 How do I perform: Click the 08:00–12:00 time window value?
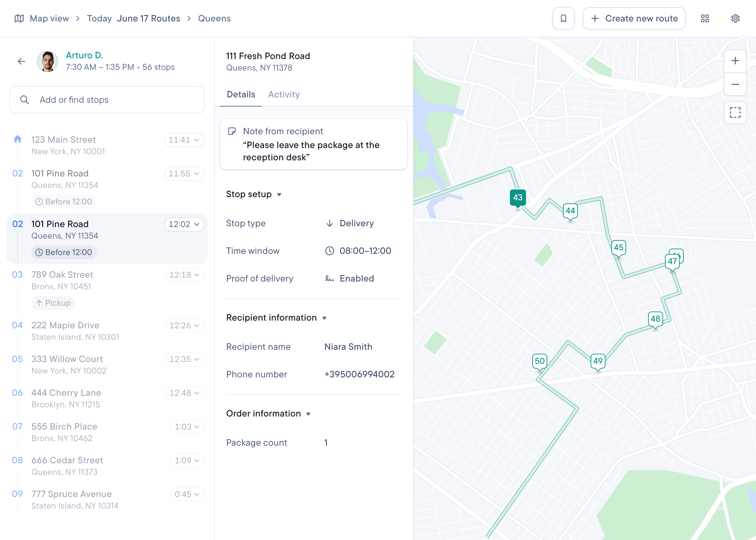(x=365, y=251)
